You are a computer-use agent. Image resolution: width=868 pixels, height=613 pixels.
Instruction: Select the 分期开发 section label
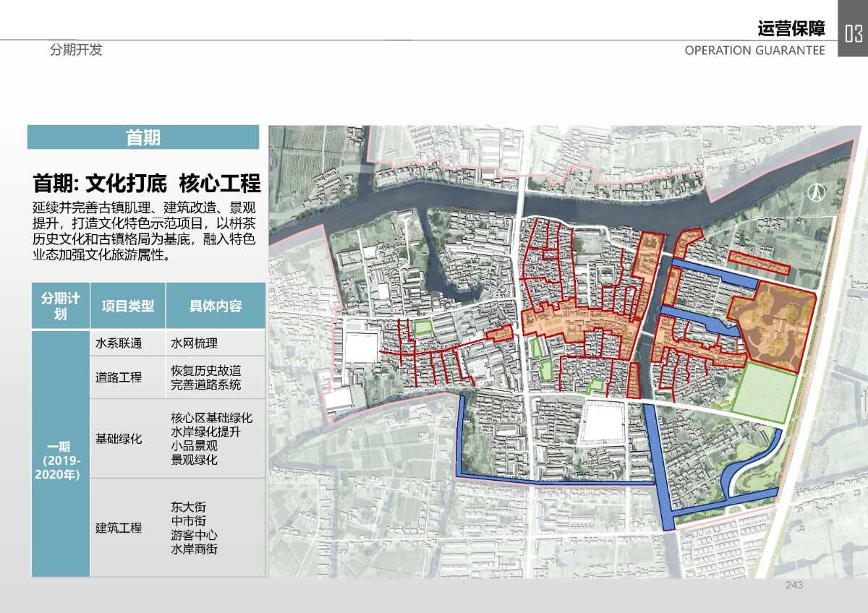(76, 50)
